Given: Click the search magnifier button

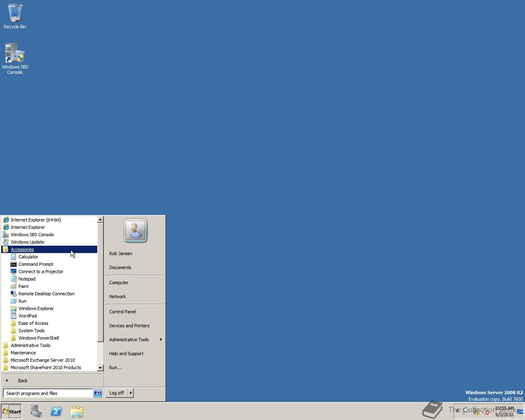Looking at the screenshot, I should click(98, 393).
